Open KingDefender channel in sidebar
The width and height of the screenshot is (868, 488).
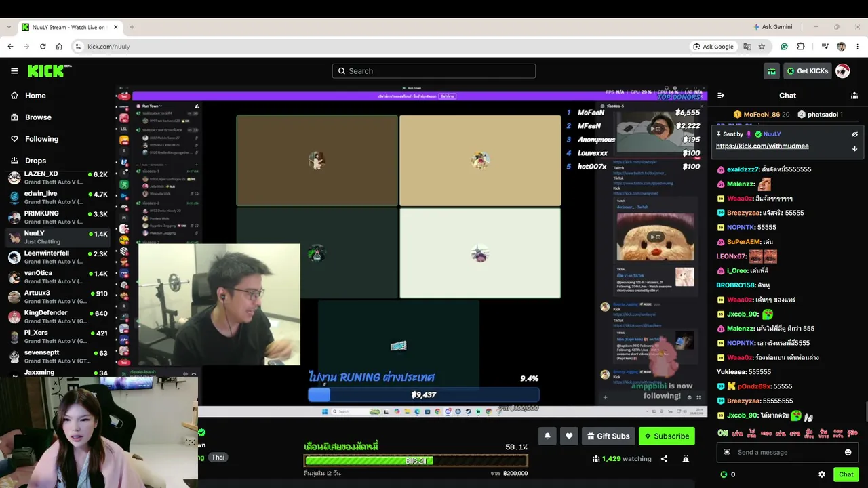58,317
